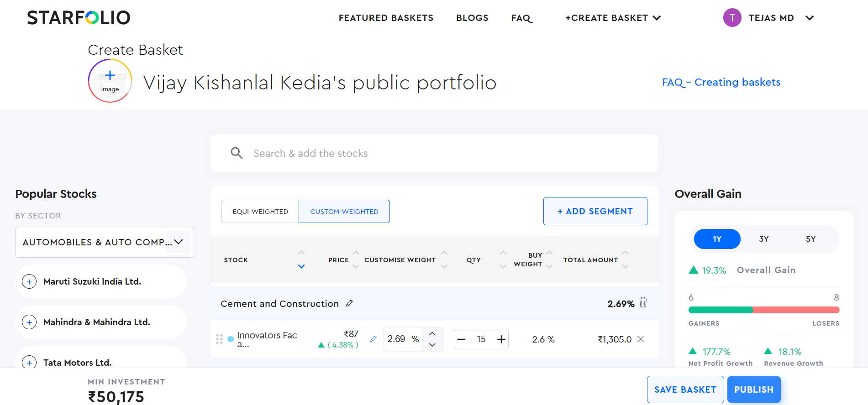This screenshot has height=405, width=868.
Task: Open the Blogs page
Action: (472, 18)
